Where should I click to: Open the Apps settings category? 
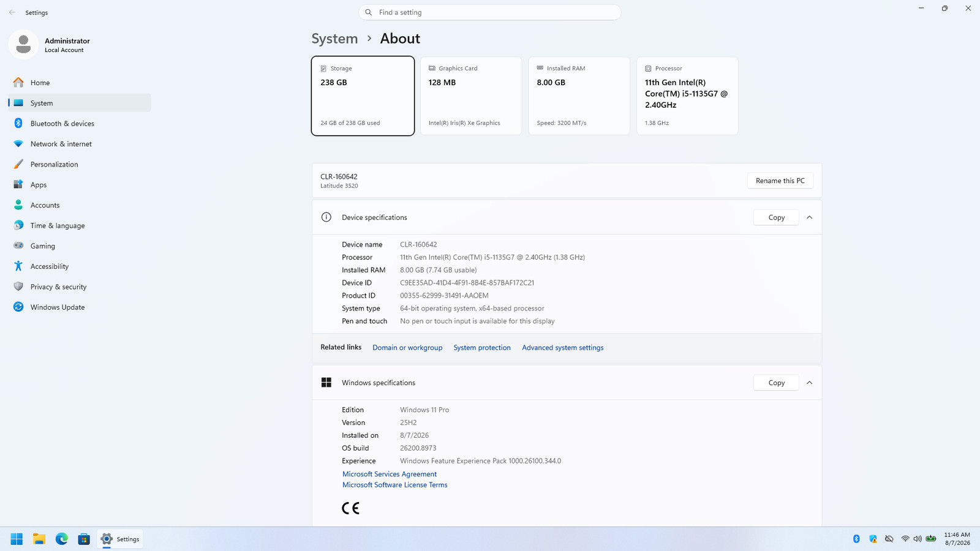pos(80,184)
